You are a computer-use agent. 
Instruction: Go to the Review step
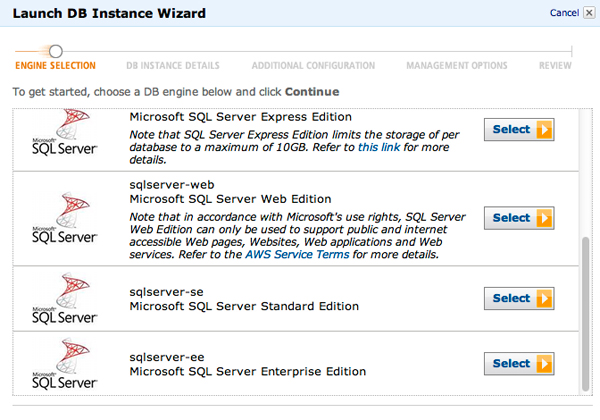coord(555,65)
